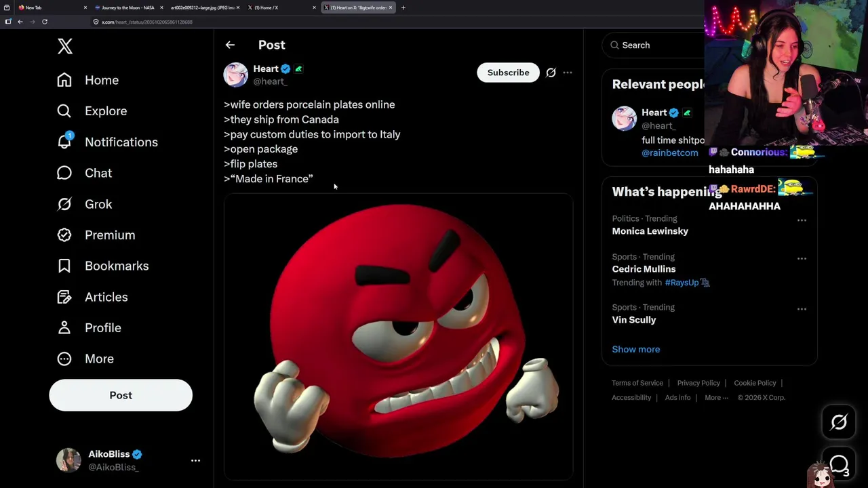The width and height of the screenshot is (868, 488).
Task: Open Profile in the sidebar
Action: point(89,328)
